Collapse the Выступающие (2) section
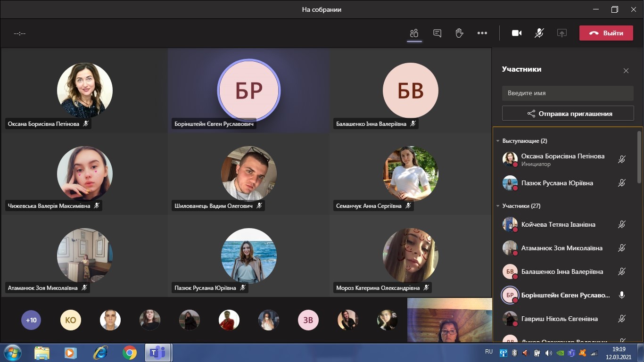Image resolution: width=644 pixels, height=362 pixels. (498, 141)
